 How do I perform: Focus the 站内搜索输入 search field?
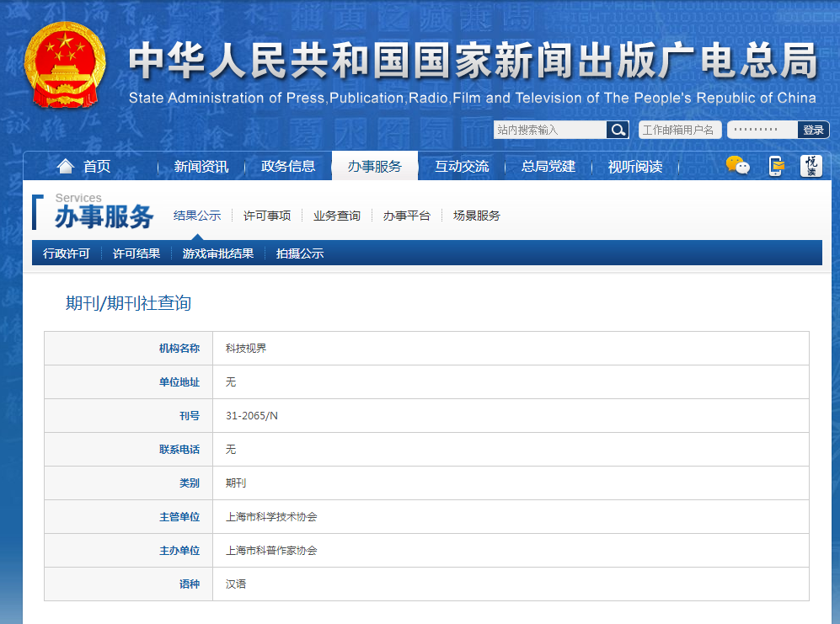(x=550, y=130)
